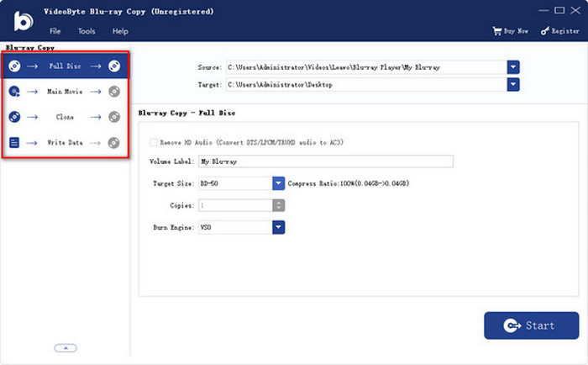Select the Full Disc copy mode
The height and width of the screenshot is (365, 588).
[x=65, y=66]
